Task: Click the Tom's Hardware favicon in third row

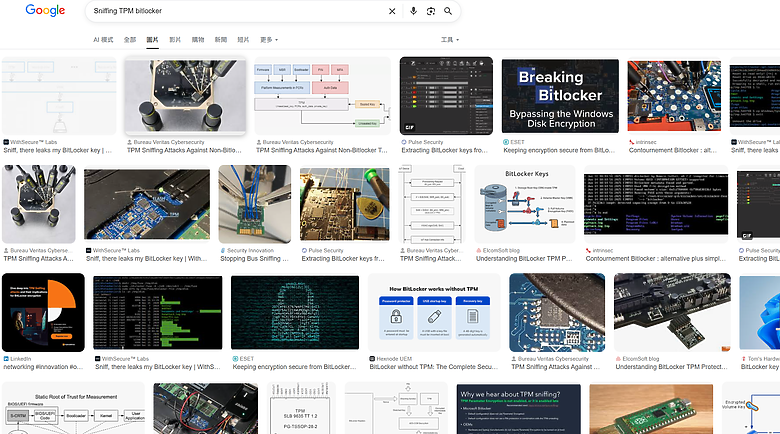Action: pyautogui.click(x=743, y=358)
